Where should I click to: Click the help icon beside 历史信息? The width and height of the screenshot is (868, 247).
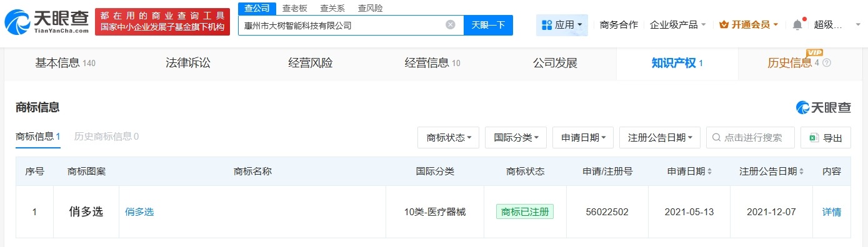click(x=827, y=63)
